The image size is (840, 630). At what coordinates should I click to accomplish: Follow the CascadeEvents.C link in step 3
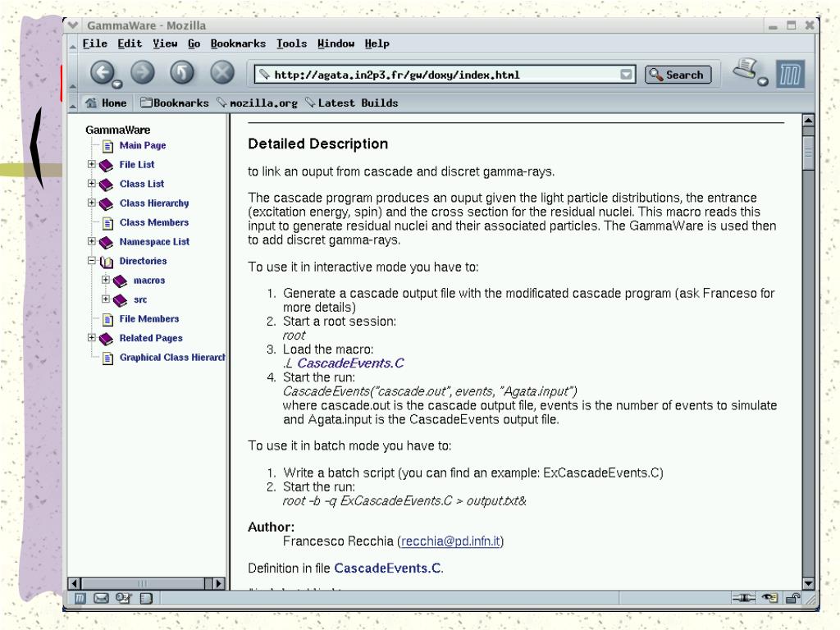click(350, 363)
